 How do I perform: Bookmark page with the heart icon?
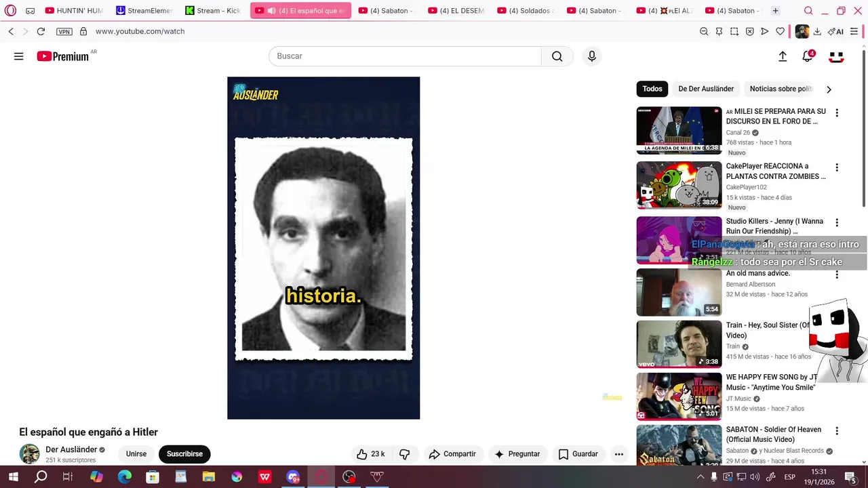pos(780,32)
